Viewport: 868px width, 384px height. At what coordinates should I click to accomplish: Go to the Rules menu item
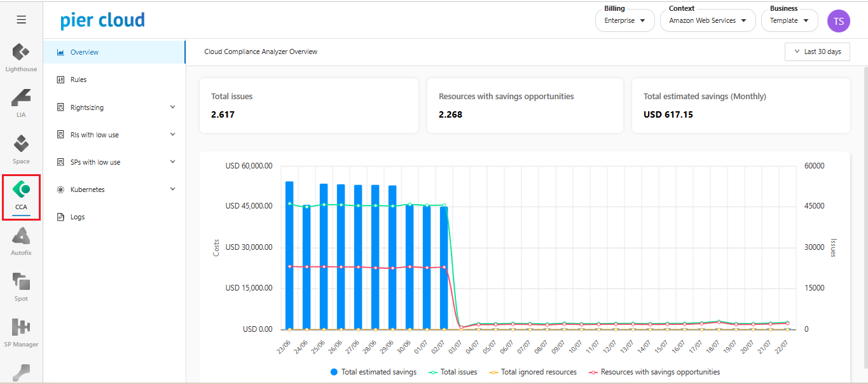click(x=78, y=79)
